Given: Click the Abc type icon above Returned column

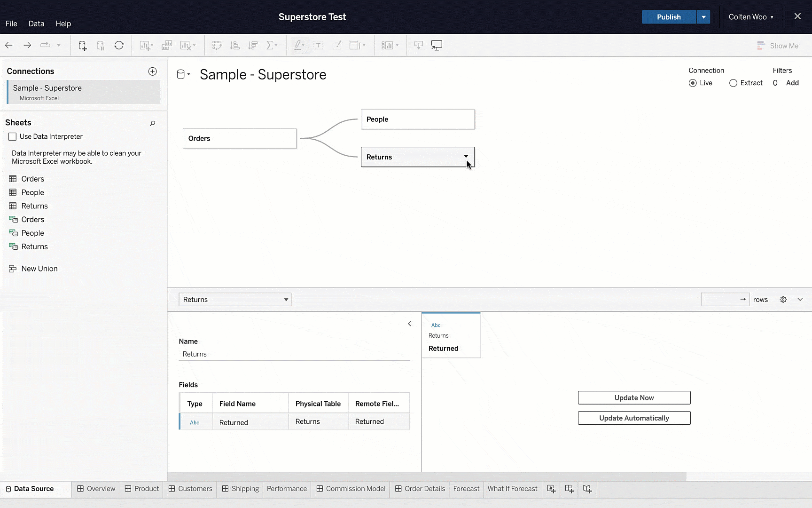Looking at the screenshot, I should 436,325.
